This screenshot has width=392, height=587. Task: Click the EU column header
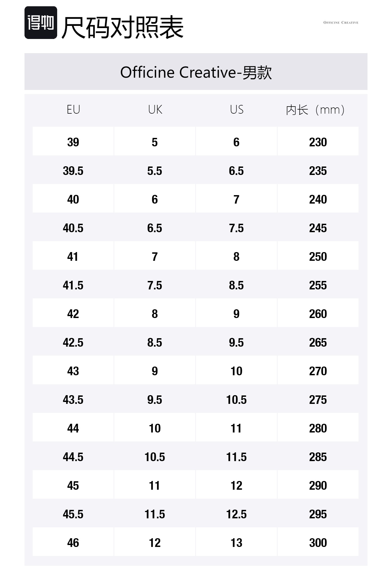[73, 110]
